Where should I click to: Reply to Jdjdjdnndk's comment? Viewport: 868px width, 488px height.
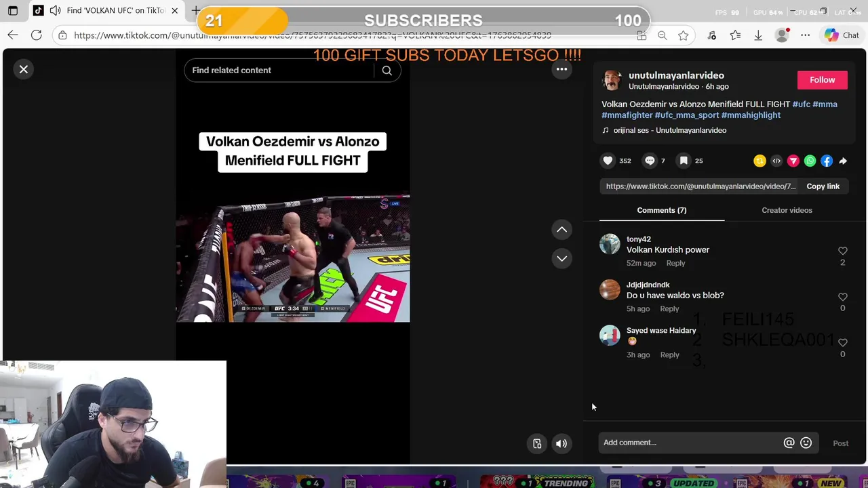(669, 309)
